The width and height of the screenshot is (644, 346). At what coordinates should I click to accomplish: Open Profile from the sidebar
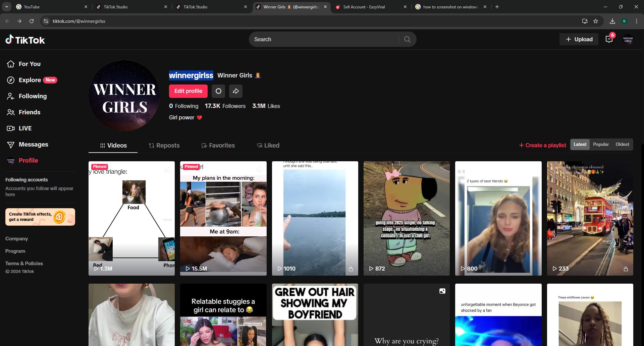click(22, 161)
